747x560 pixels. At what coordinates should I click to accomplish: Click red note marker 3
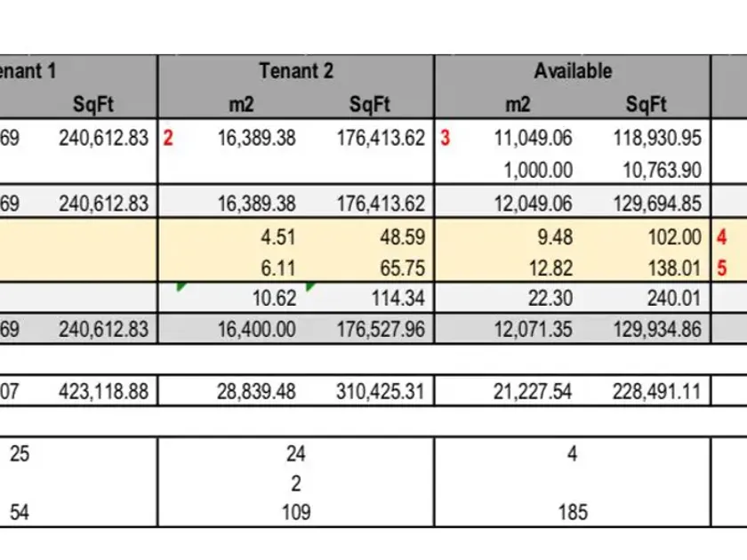pos(445,138)
